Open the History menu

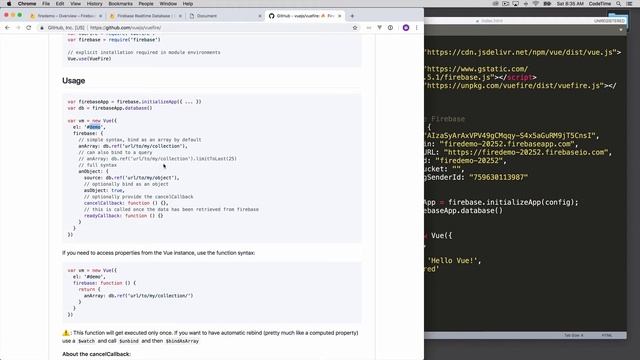[94, 4]
